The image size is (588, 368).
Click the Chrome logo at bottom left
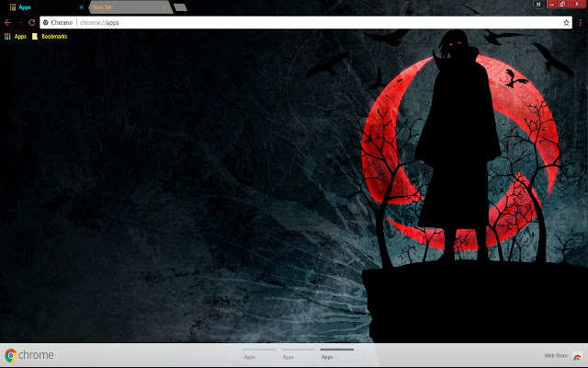coord(29,355)
